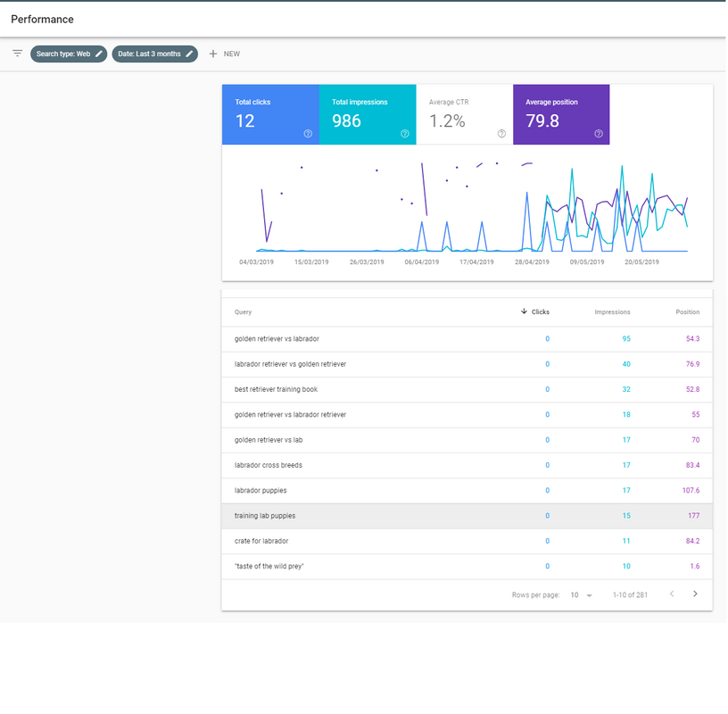Click the Date: Last 3 months chip
This screenshot has width=728, height=714.
(x=155, y=54)
